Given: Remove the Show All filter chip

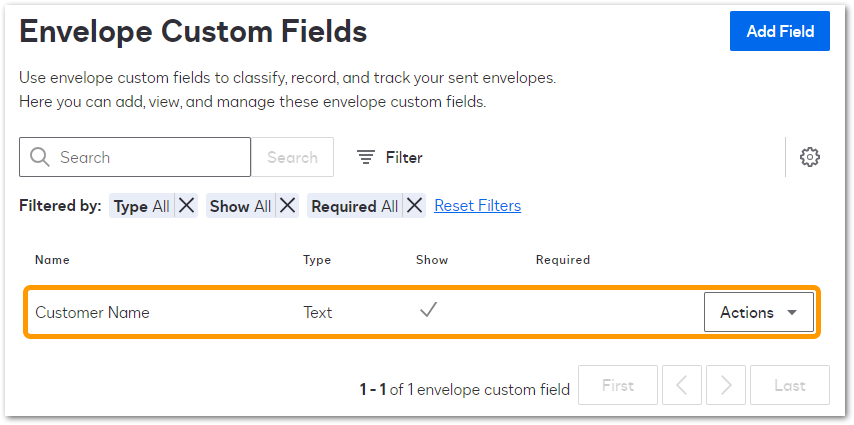Looking at the screenshot, I should 288,206.
